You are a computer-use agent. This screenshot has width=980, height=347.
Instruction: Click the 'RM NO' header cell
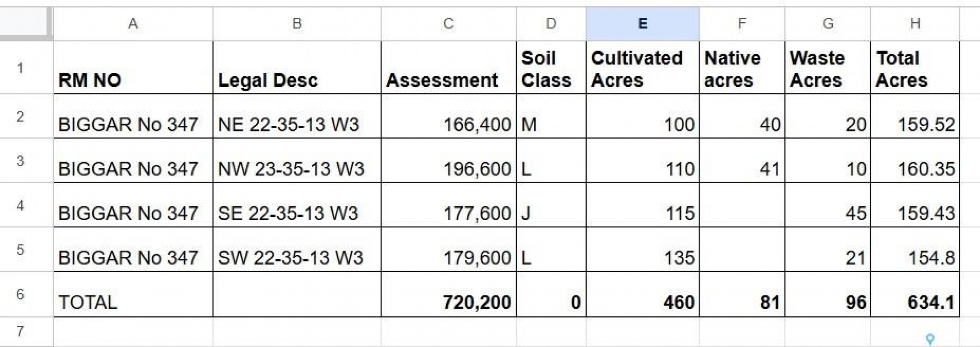click(133, 67)
